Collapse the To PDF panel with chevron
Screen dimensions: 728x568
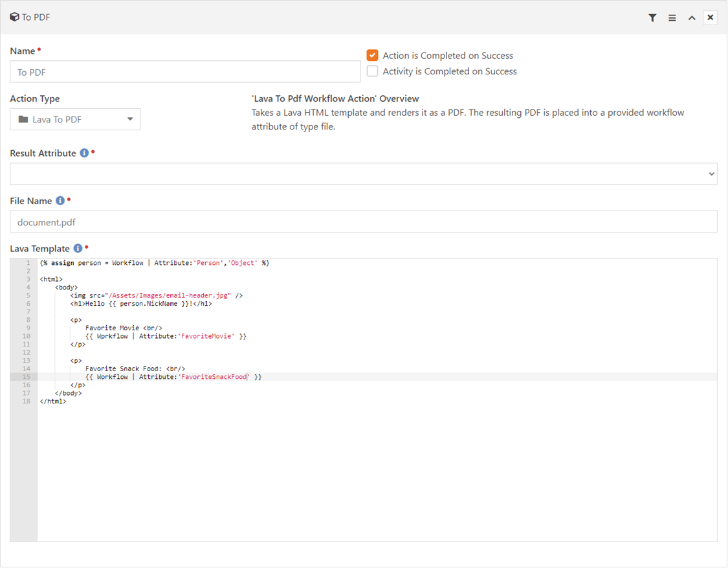point(692,17)
